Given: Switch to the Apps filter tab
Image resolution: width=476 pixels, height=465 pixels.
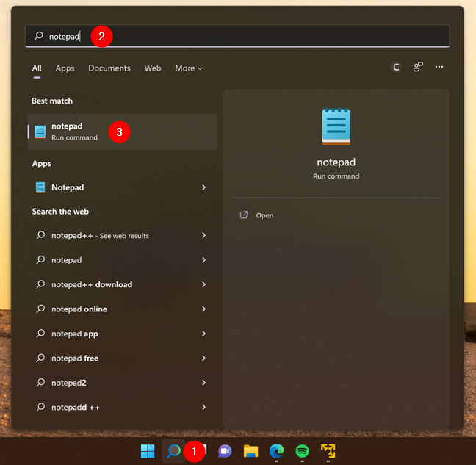Looking at the screenshot, I should pos(65,68).
